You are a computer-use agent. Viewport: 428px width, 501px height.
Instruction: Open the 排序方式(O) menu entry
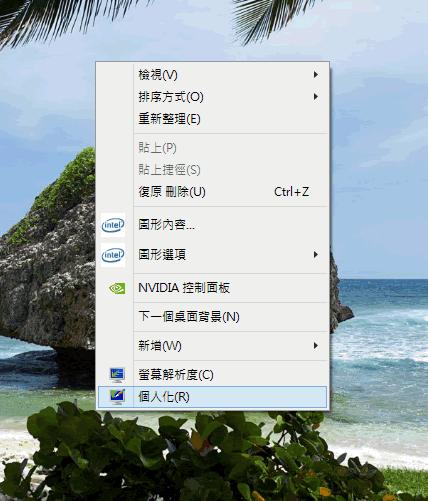[212, 97]
